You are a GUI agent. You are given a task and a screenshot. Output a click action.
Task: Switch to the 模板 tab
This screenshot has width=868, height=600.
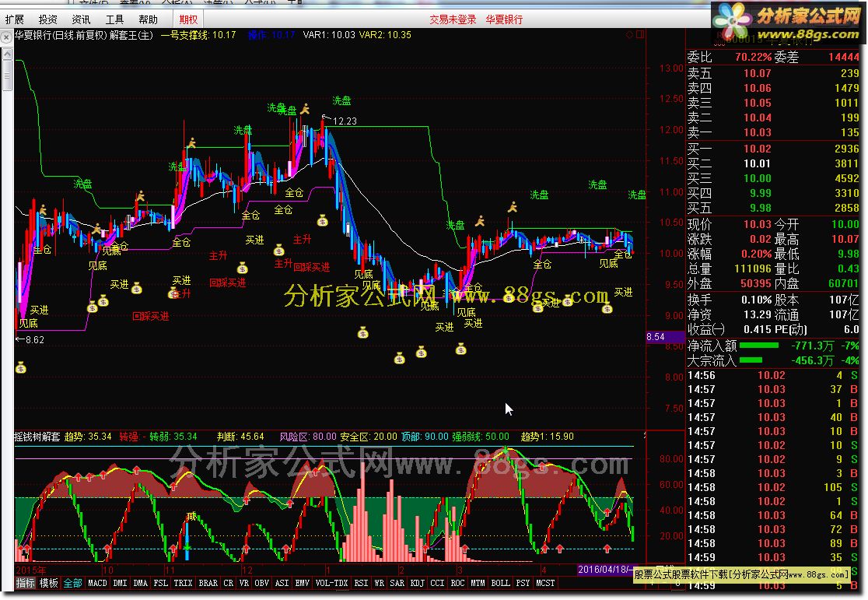[49, 583]
